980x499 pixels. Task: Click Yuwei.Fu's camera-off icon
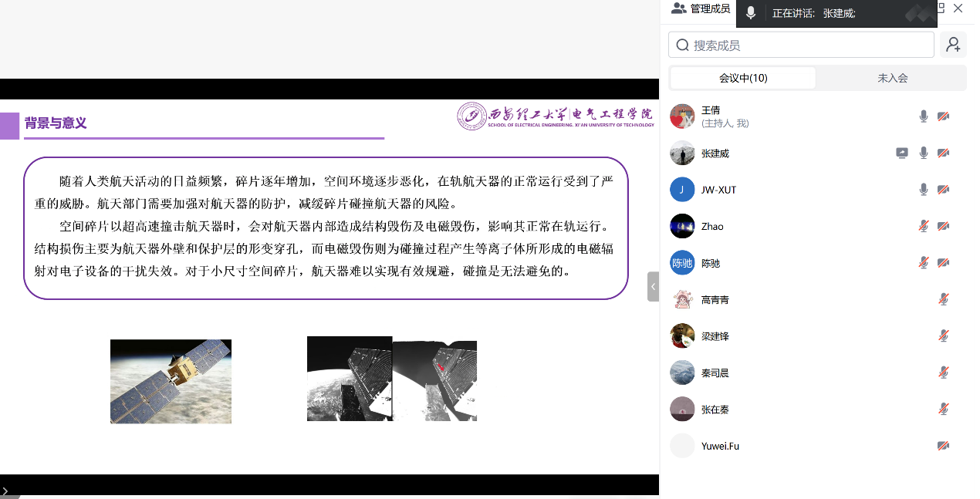click(943, 446)
